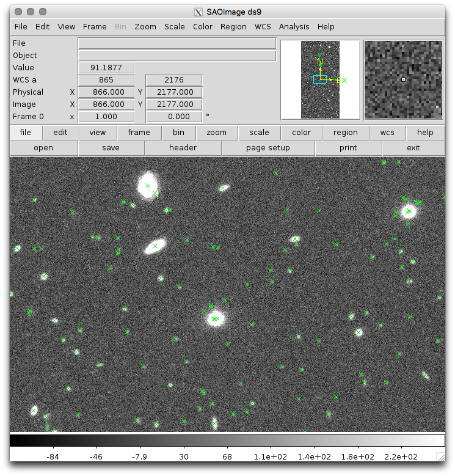
Task: Open the Region menu
Action: [x=233, y=27]
